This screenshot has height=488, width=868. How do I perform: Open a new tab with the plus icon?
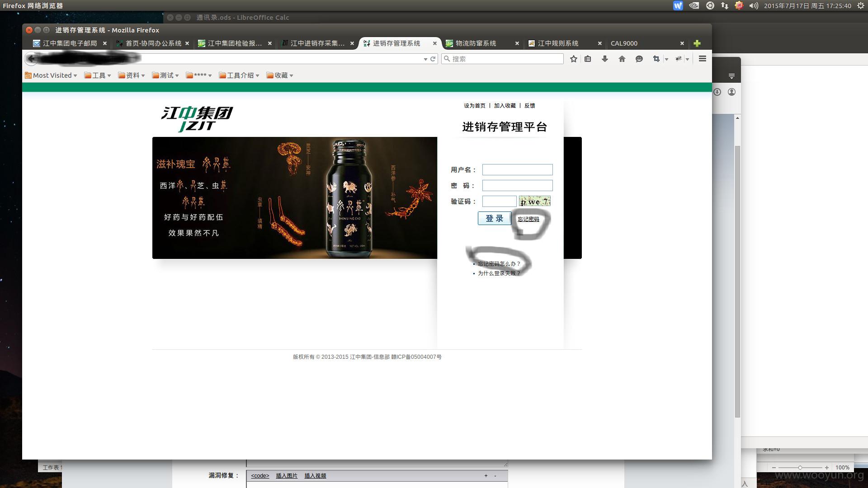pyautogui.click(x=697, y=43)
